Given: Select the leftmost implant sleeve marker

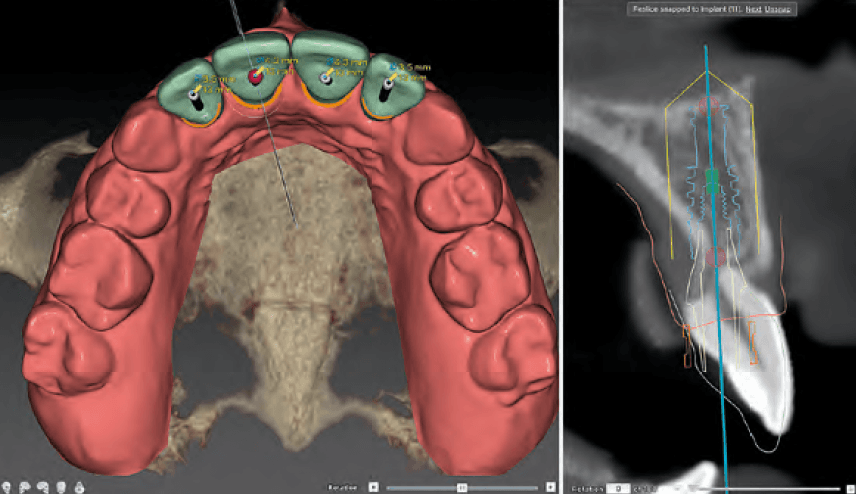Looking at the screenshot, I should pyautogui.click(x=193, y=95).
